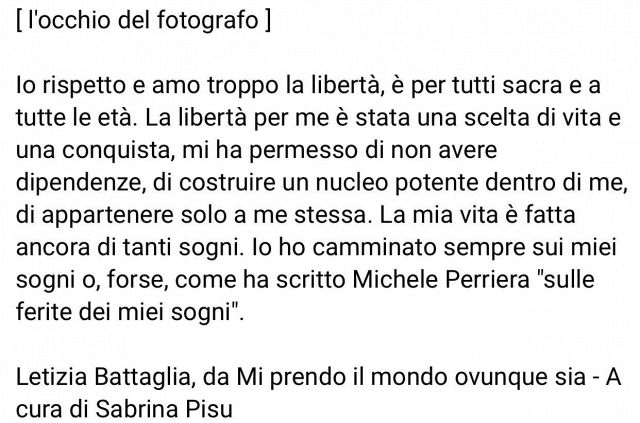Click the words "me stessa" in the paragraph
The width and height of the screenshot is (640, 423).
coord(310,215)
